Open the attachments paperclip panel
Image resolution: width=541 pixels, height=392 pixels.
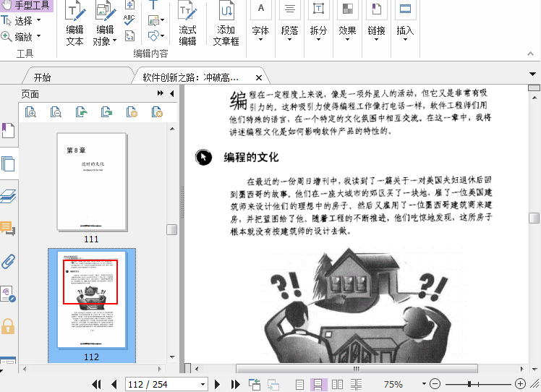8,261
